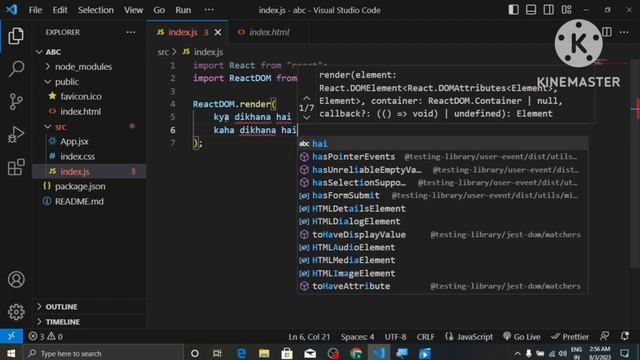Image resolution: width=640 pixels, height=360 pixels.
Task: Open index.css in explorer
Action: tap(77, 156)
